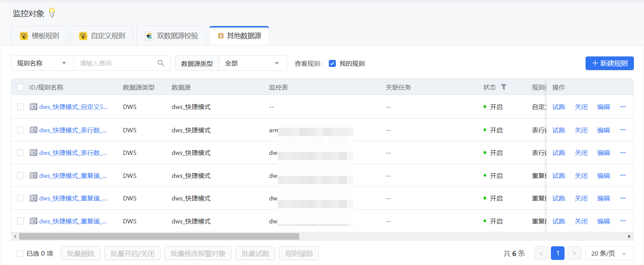The height and width of the screenshot is (265, 644).
Task: Open more actions ellipsis in last row
Action: (x=623, y=221)
